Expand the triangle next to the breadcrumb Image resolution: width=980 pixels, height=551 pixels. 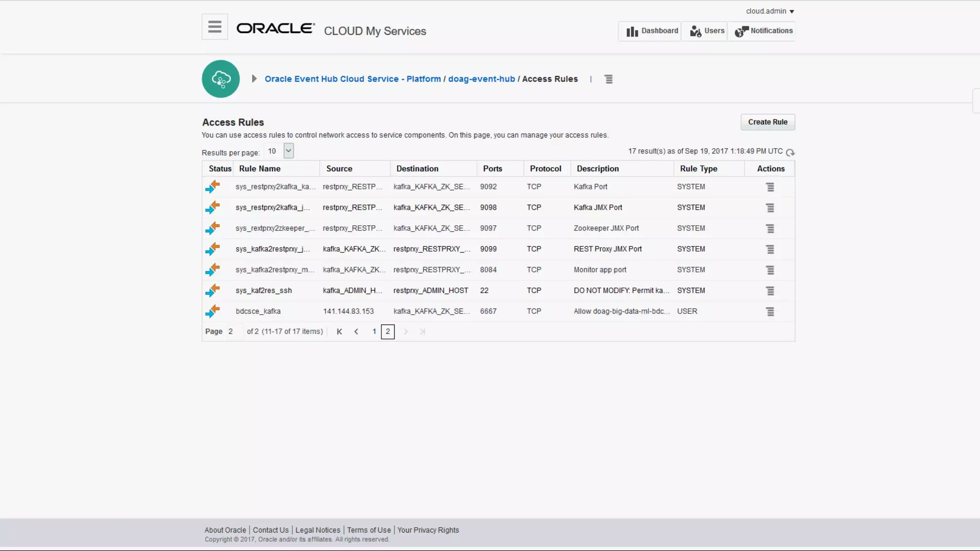click(255, 79)
